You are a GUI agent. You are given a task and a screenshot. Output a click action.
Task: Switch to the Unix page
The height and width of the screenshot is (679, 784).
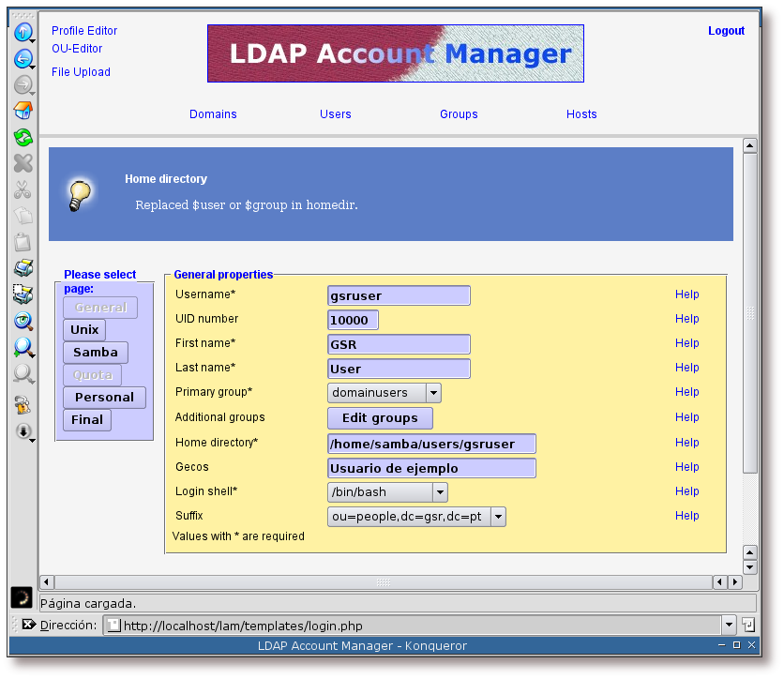(x=84, y=330)
